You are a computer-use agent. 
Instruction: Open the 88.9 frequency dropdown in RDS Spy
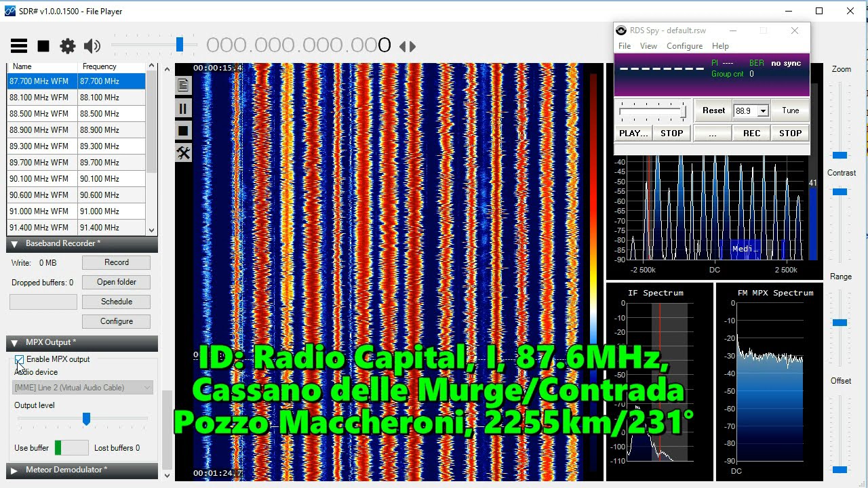[763, 110]
